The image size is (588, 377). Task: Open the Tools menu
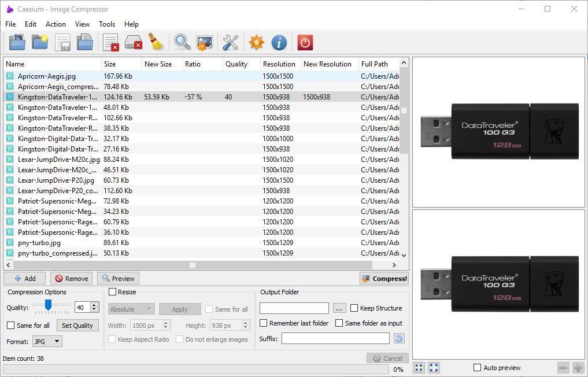pos(106,24)
